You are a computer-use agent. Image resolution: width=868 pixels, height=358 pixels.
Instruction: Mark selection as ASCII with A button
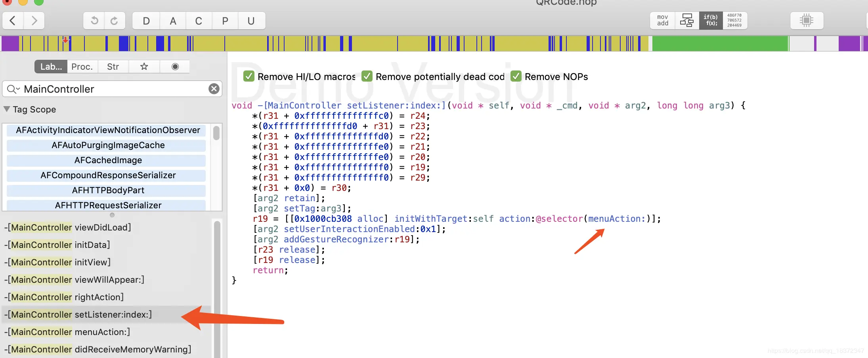173,21
